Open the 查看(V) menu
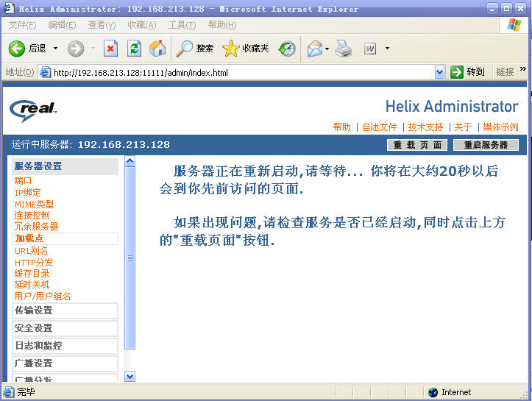Image resolution: width=532 pixels, height=401 pixels. click(x=102, y=25)
